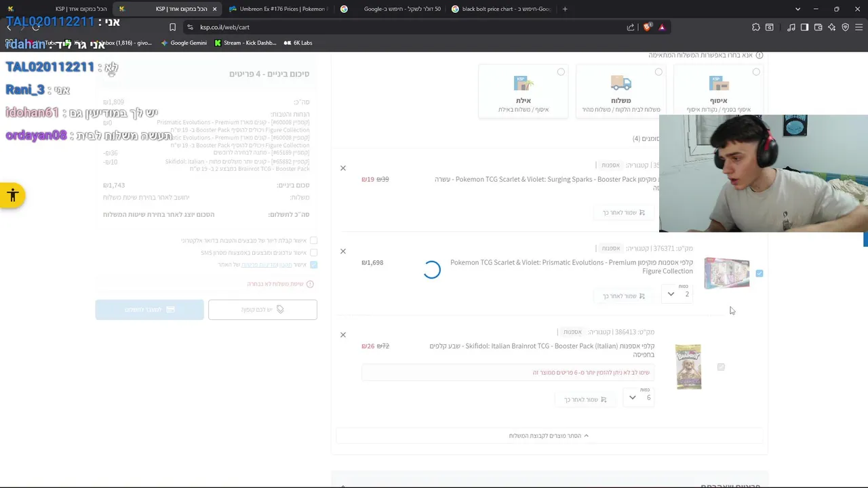This screenshot has width=868, height=488.
Task: Select the אילת shipping radio option
Action: point(561,72)
